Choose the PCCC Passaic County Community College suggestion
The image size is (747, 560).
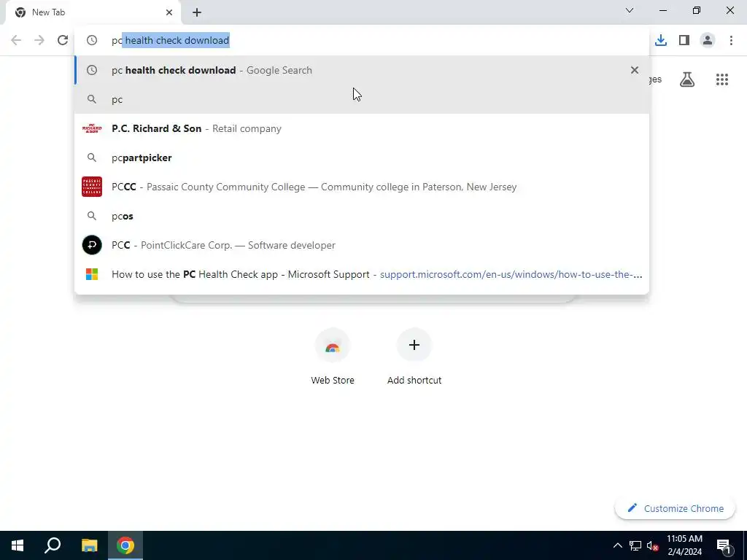[x=362, y=187]
